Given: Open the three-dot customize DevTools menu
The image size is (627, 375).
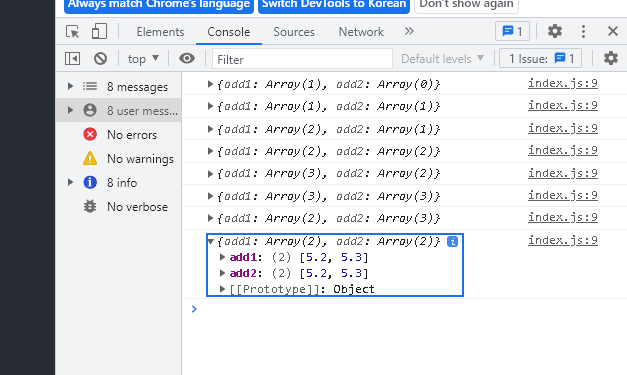Looking at the screenshot, I should 583,31.
